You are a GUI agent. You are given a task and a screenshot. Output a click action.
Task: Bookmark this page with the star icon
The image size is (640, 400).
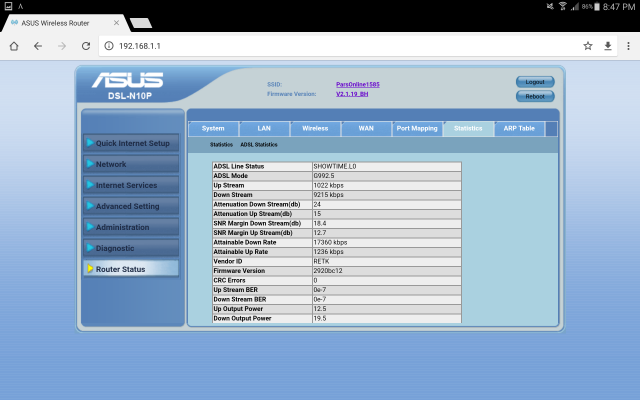[588, 46]
